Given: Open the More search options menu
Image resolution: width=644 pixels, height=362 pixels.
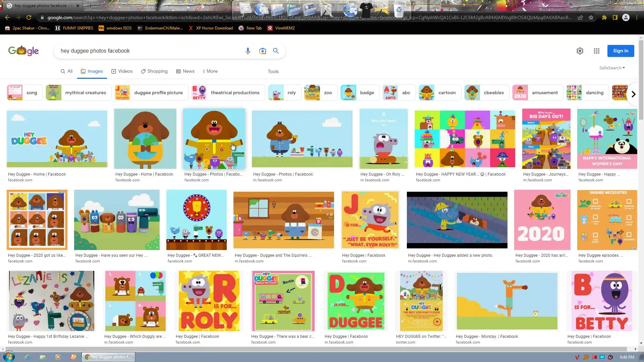Looking at the screenshot, I should [210, 71].
